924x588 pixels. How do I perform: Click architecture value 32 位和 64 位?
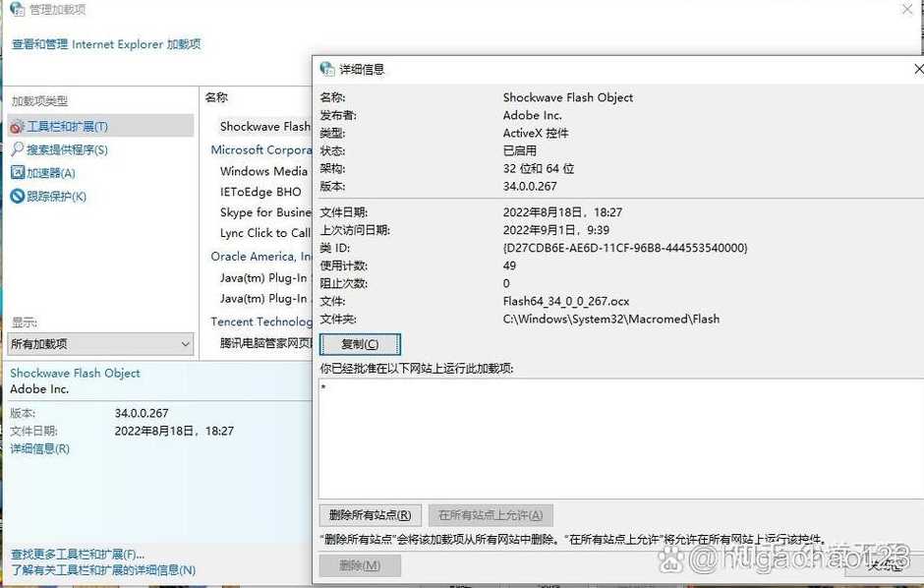[538, 168]
